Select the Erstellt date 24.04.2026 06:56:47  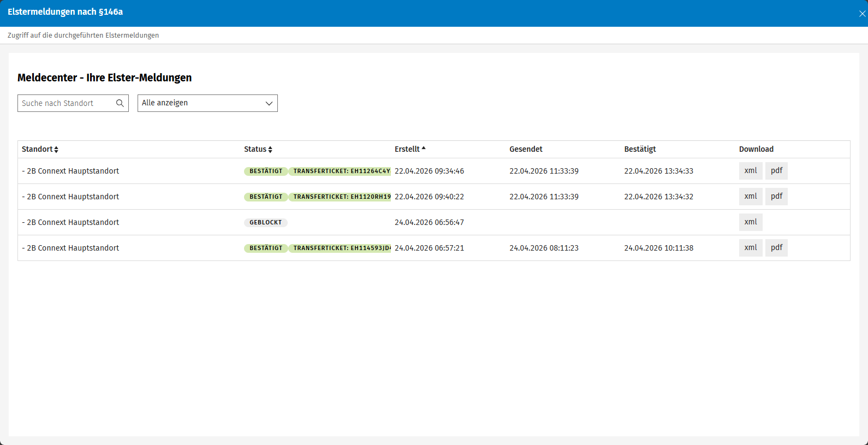[x=429, y=222]
